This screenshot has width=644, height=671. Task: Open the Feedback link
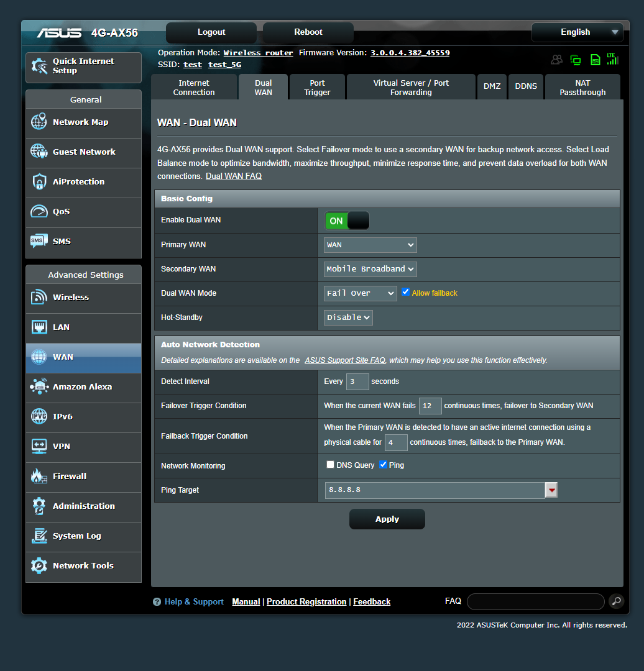(372, 601)
